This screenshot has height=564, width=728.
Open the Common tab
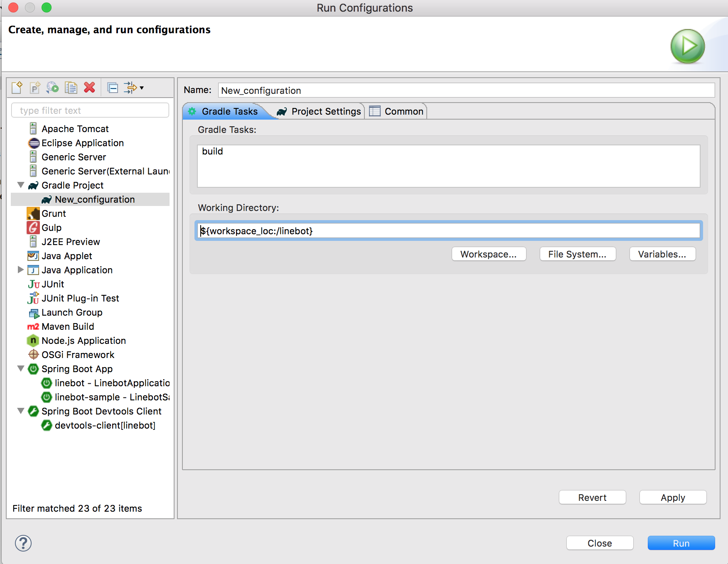[397, 111]
